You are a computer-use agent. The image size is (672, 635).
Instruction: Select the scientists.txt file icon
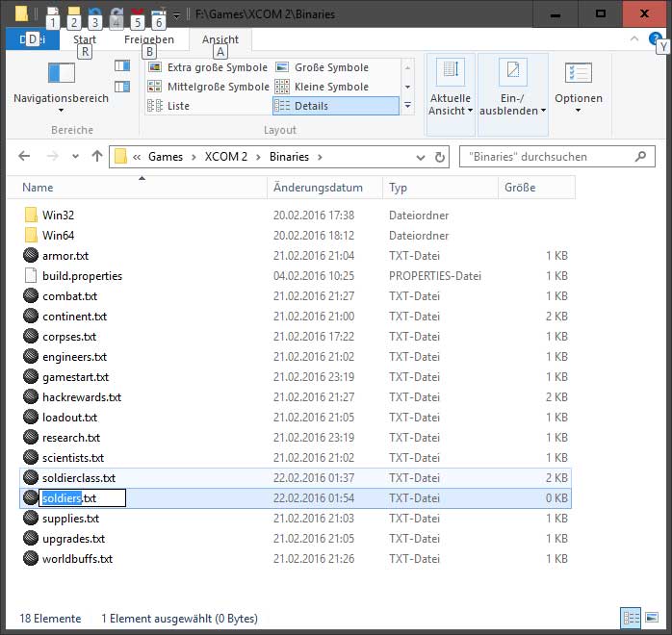tap(31, 457)
